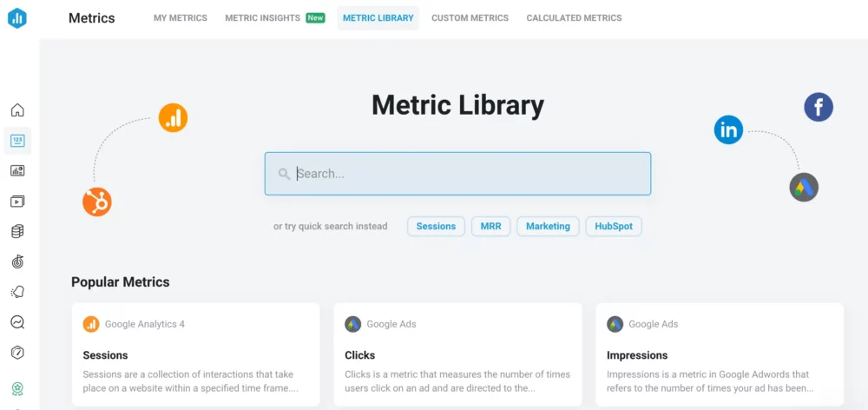Click Google Analytics 4 icon on Sessions card
This screenshot has width=868, height=410.
point(91,324)
